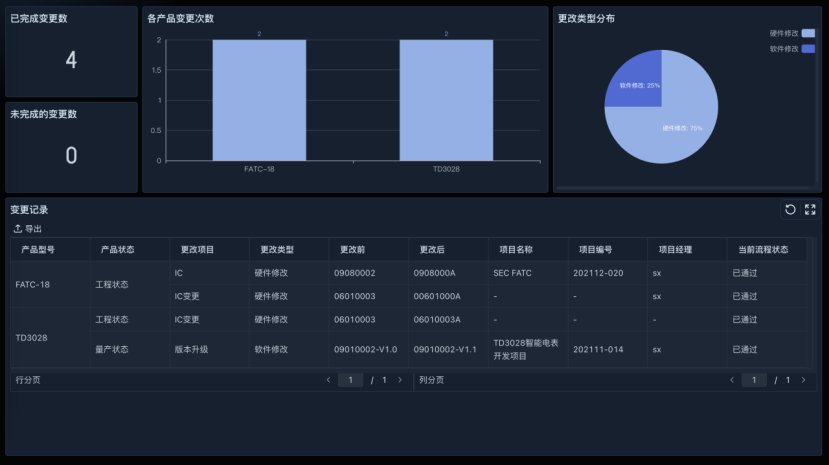This screenshot has height=465, width=829.
Task: Go to next page in 列分页
Action: point(803,380)
